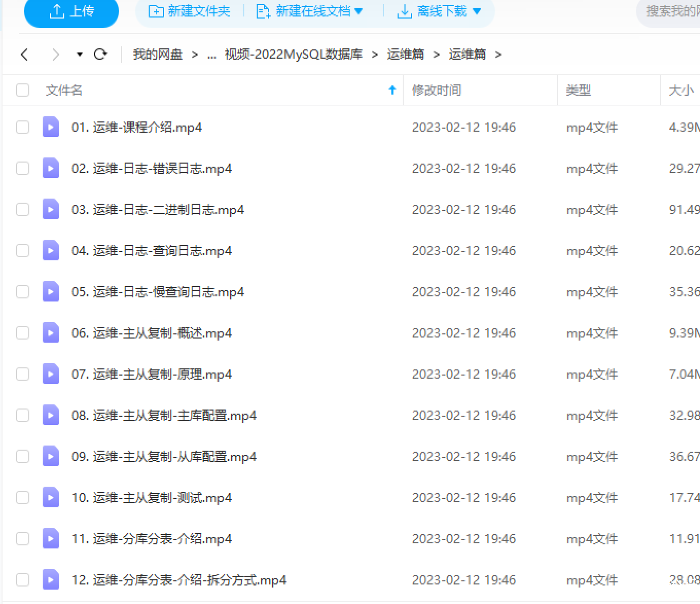Click video icon of 08. 运维-主从复制-主库配置.mp4
The height and width of the screenshot is (604, 700).
(50, 415)
